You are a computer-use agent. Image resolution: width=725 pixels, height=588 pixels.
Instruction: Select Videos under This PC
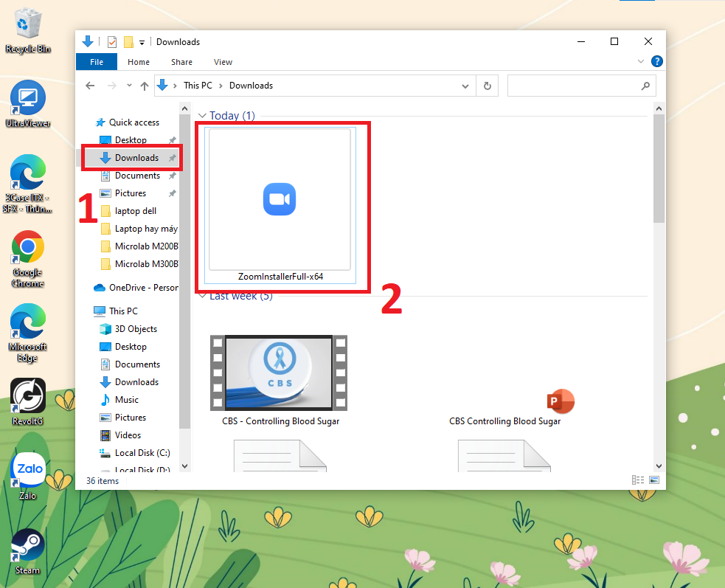click(128, 435)
